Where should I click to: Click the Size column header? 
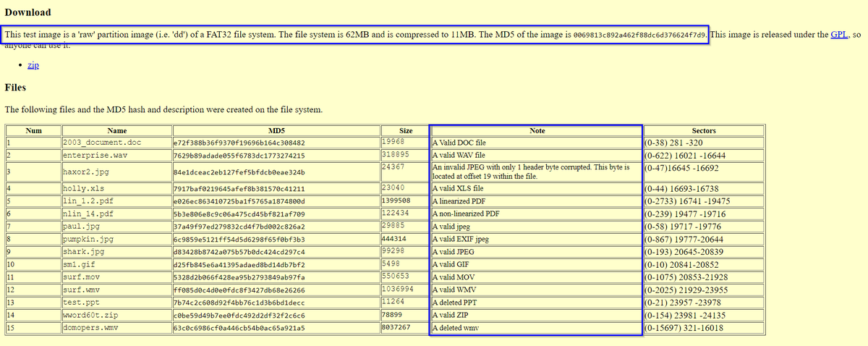point(406,131)
